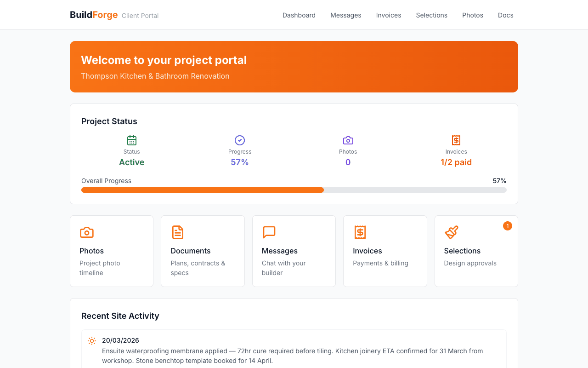Click the sun icon beside 20/03/2026
588x368 pixels.
91,340
